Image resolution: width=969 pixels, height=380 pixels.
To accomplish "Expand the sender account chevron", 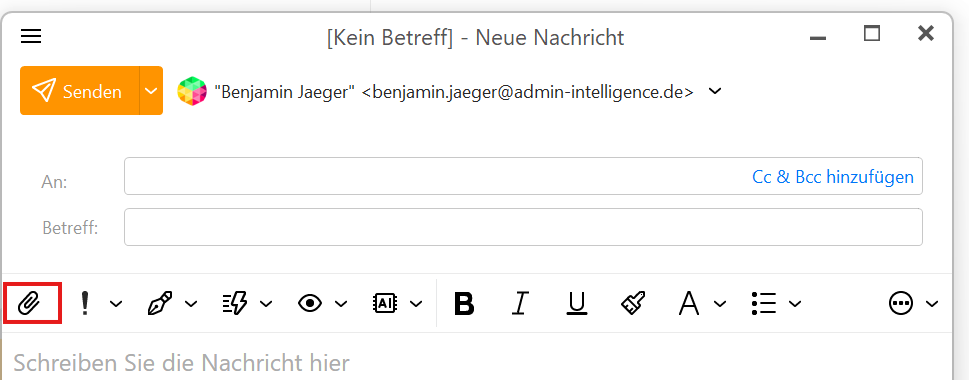I will pos(714,91).
